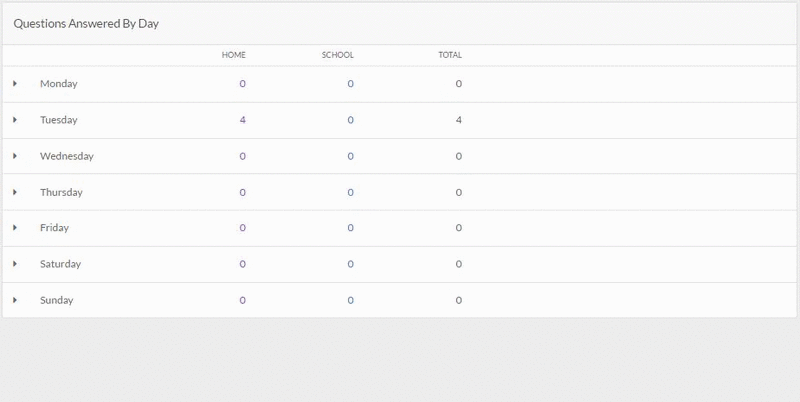Expand the Saturday row arrow
This screenshot has width=800, height=402.
point(15,264)
